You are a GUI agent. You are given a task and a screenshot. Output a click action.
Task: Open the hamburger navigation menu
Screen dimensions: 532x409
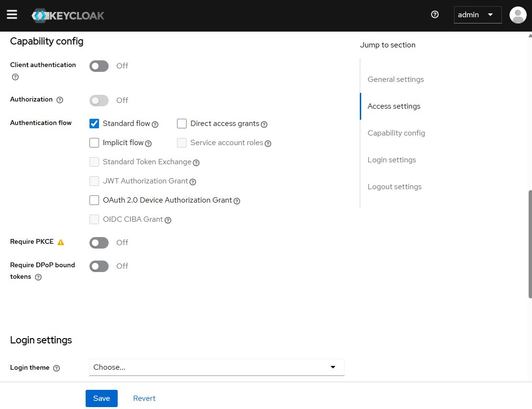pos(12,14)
